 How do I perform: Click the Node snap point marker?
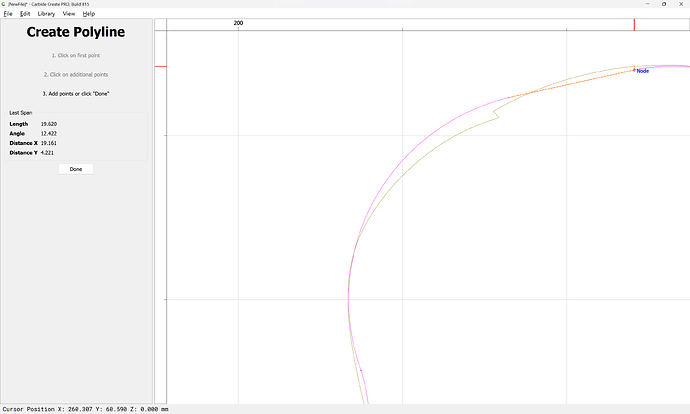point(633,70)
